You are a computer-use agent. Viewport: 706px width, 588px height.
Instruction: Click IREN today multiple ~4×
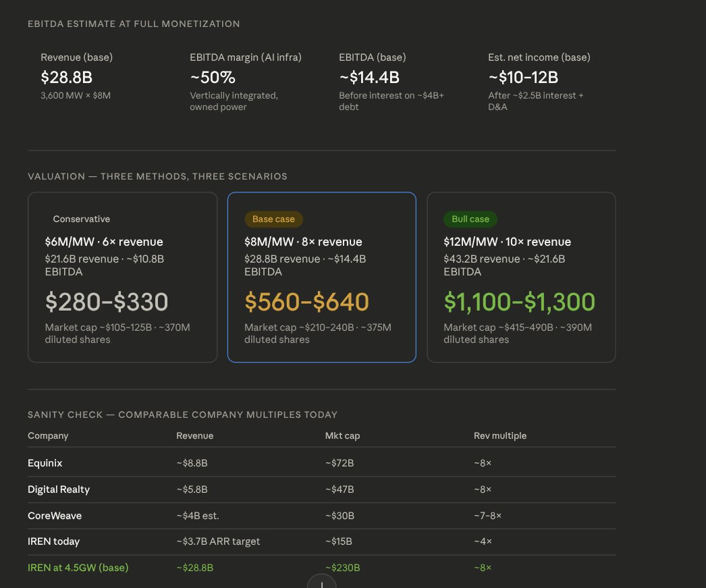(x=483, y=541)
